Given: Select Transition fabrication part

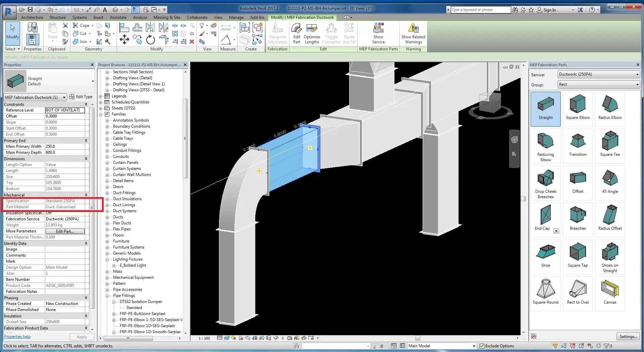Looking at the screenshot, I should (578, 146).
